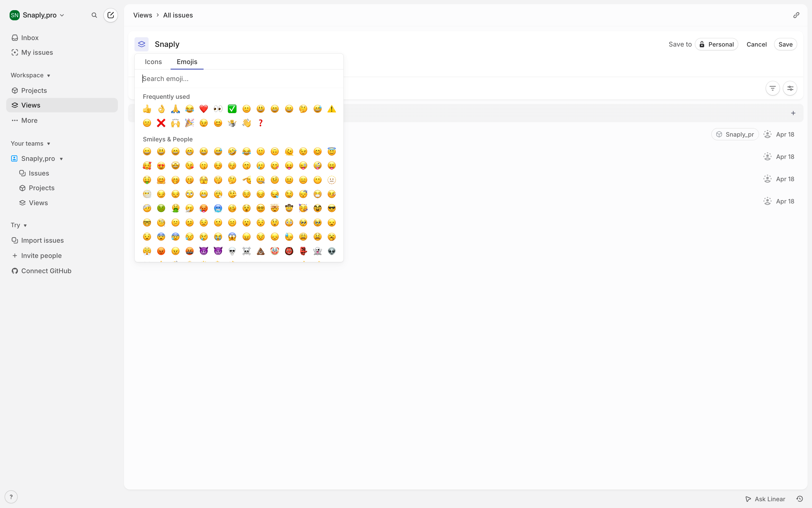Pick the alien emoji
Screen dimensions: 812x508
[x=332, y=251]
